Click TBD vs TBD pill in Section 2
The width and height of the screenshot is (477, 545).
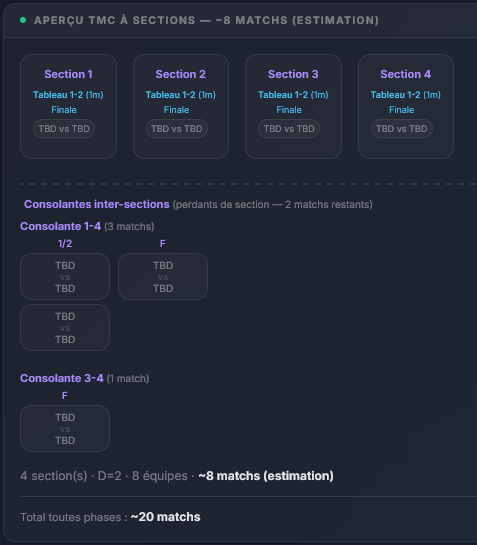(x=177, y=129)
